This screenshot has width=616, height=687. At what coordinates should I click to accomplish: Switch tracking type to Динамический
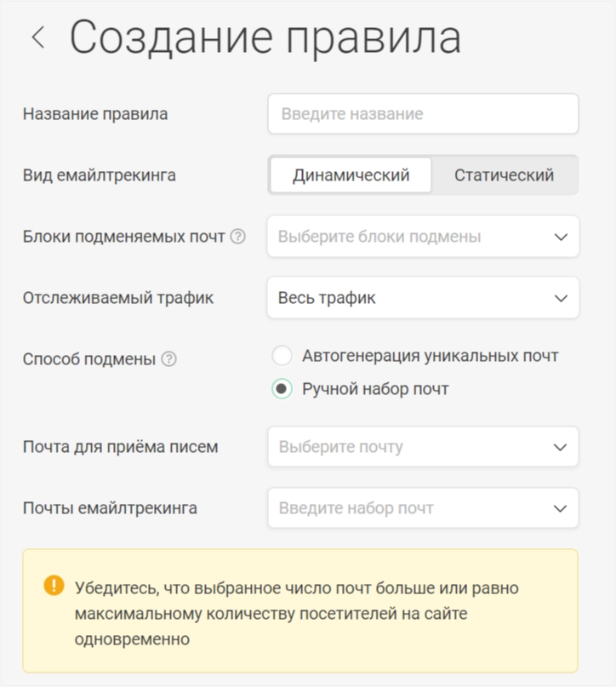click(x=351, y=175)
